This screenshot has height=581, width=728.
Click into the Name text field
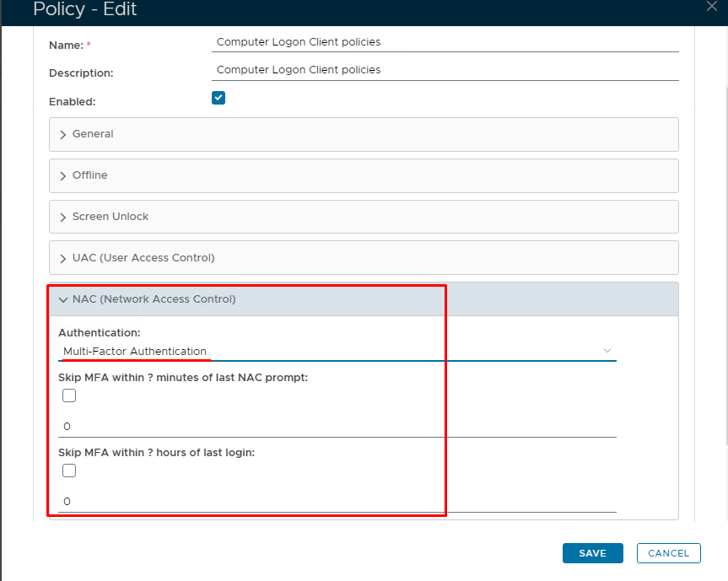[445, 41]
